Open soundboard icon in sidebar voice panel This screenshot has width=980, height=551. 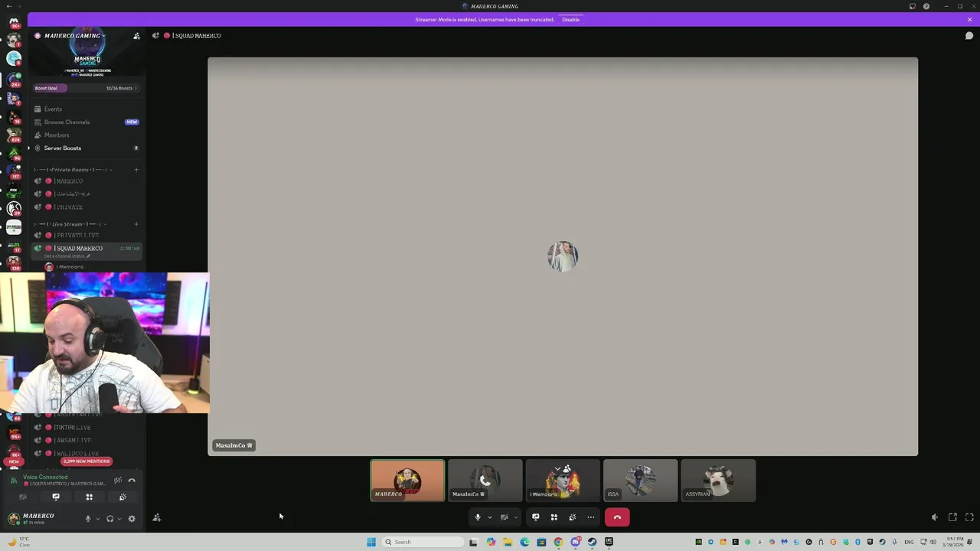[x=122, y=497]
